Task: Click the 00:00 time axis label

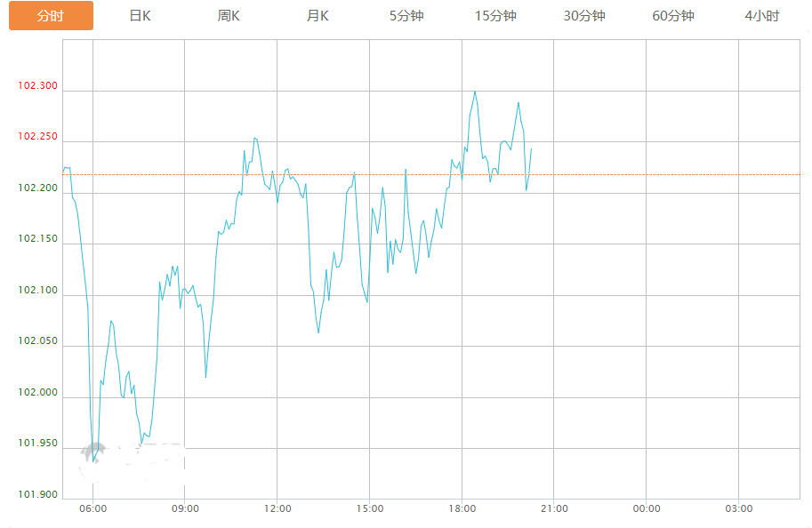Action: tap(647, 508)
